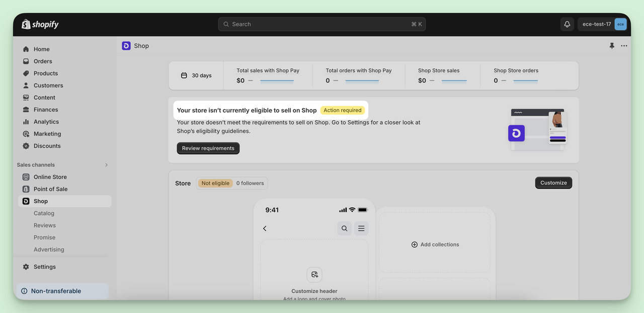The image size is (644, 313).
Task: Open the 30 days date range selector
Action: click(x=196, y=75)
